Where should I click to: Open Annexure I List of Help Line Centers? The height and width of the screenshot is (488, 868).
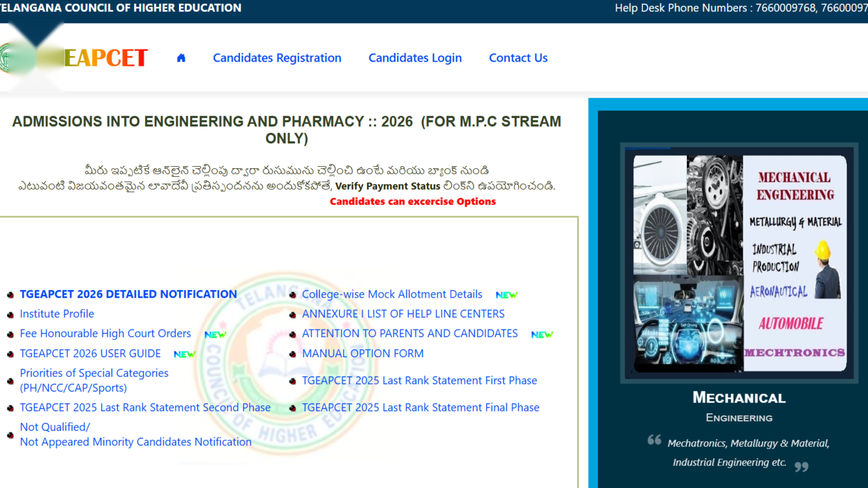pyautogui.click(x=403, y=314)
